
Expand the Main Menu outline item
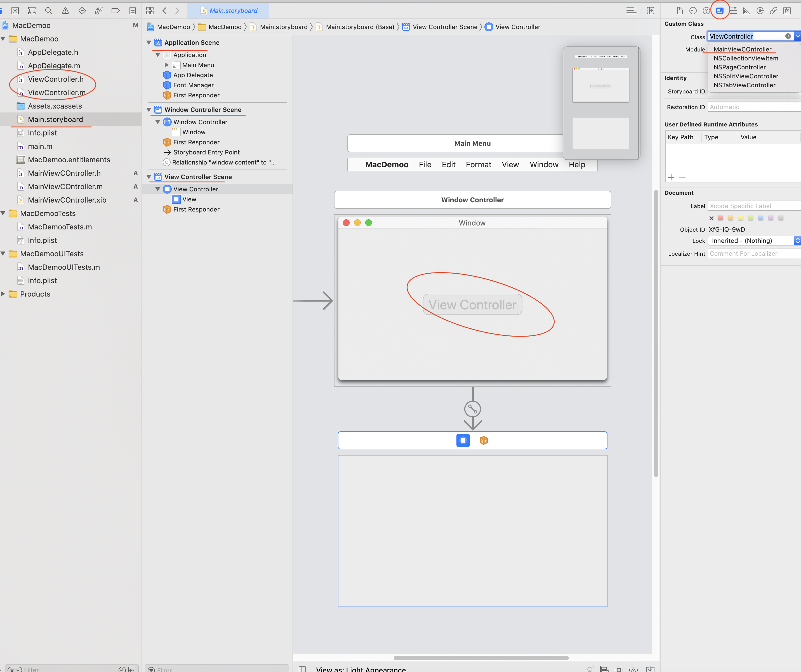(166, 65)
